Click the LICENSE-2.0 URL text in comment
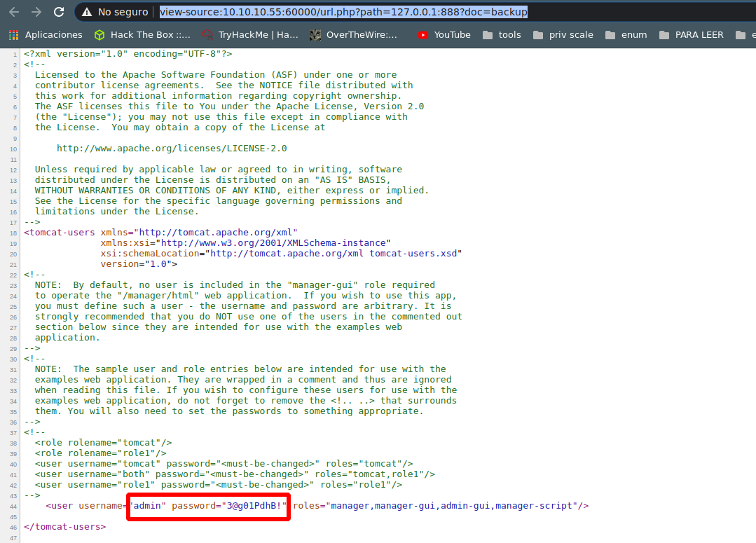Viewport: 756px width, 543px height. click(x=172, y=149)
